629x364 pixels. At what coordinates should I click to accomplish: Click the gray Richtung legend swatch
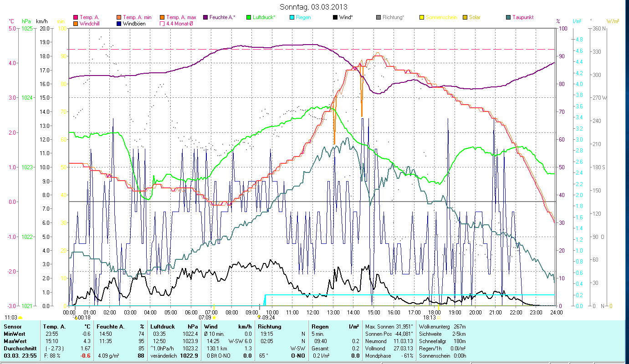378,17
